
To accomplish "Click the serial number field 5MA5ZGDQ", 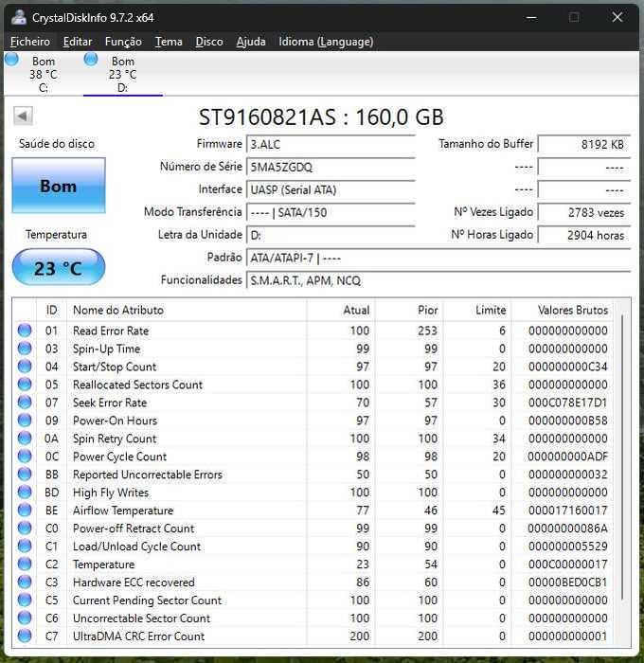I will 331,167.
